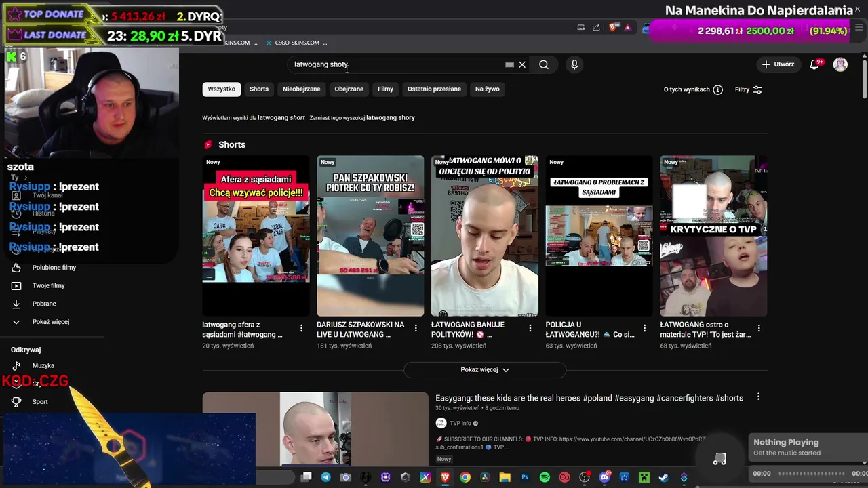Open Spotify from the taskbar
Screen dimensions: 868x488
(545, 477)
